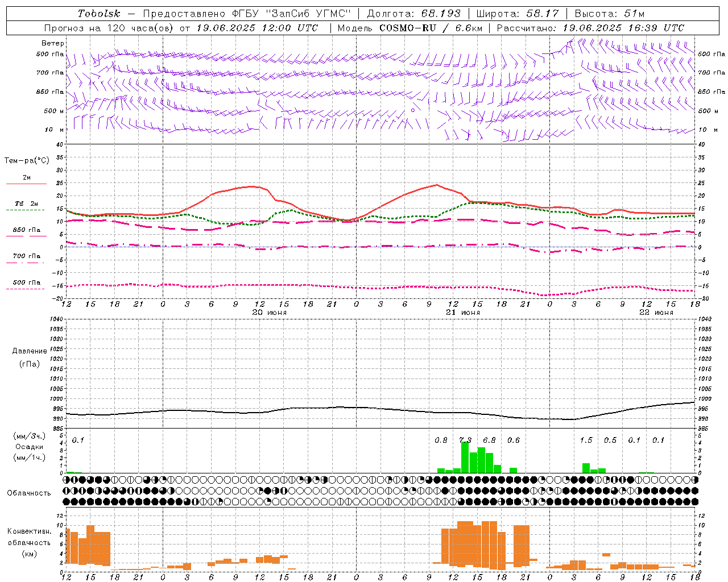Image resolution: width=728 pixels, height=582 pixels.
Task: Click the '(гПа)' unit under Давление
Action: [30, 364]
